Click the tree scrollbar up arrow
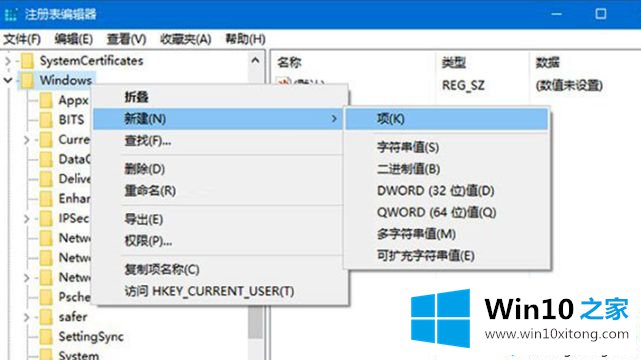The image size is (641, 360). pos(256,60)
